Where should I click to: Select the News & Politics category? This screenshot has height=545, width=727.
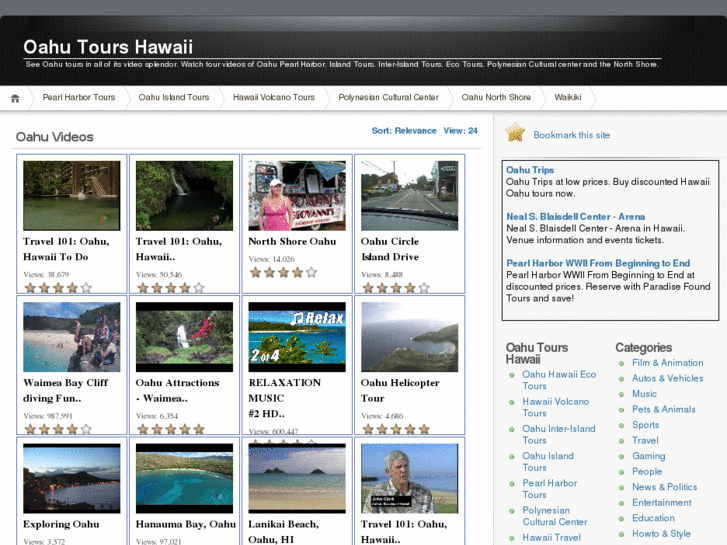click(665, 487)
